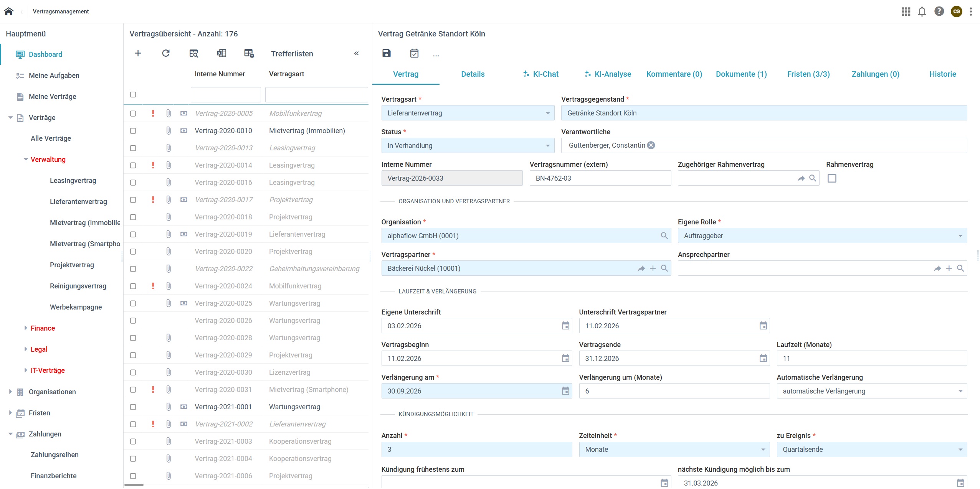Enable the Rahmenvertrag checkbox
The height and width of the screenshot is (489, 980).
[x=831, y=178]
